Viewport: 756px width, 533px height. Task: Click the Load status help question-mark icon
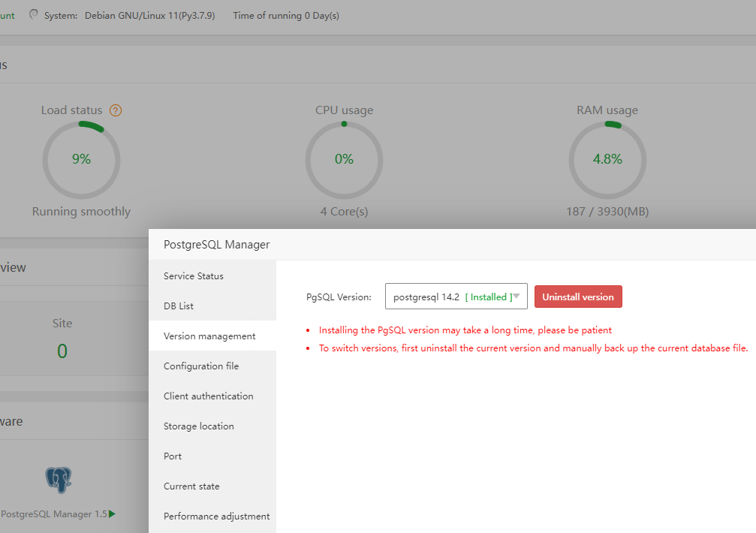point(115,110)
